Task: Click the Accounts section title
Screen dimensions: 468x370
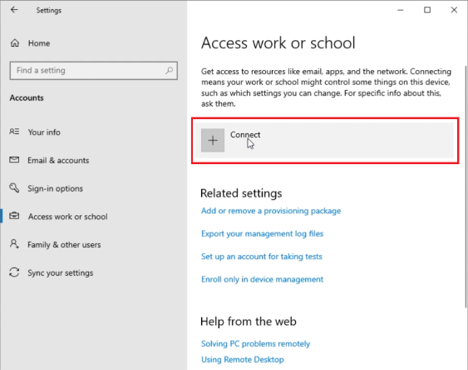Action: (27, 98)
